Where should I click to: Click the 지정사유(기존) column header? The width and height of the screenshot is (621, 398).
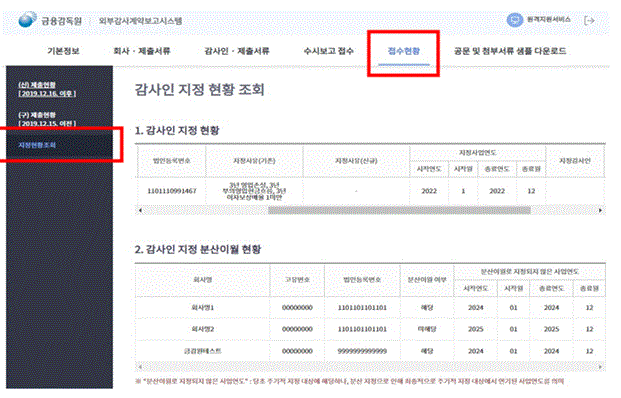tap(254, 161)
